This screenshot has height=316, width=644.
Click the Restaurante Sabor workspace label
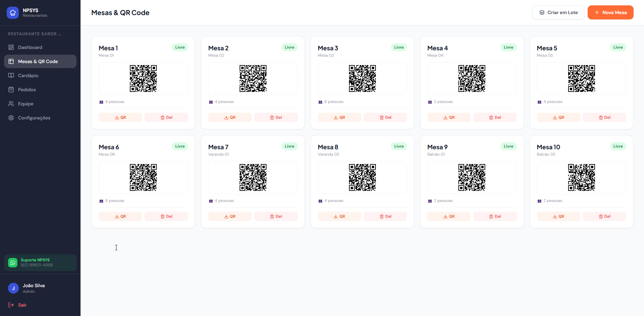coord(35,34)
